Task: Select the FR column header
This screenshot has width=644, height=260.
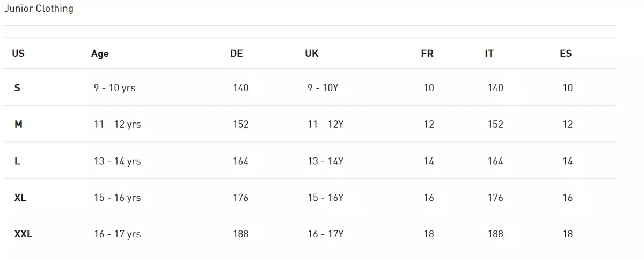Action: pyautogui.click(x=427, y=54)
